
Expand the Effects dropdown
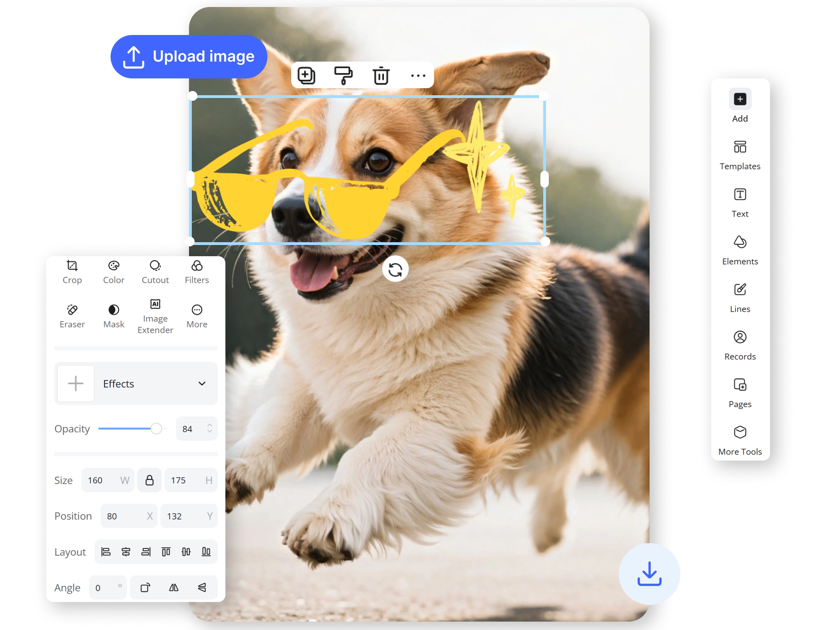point(202,384)
